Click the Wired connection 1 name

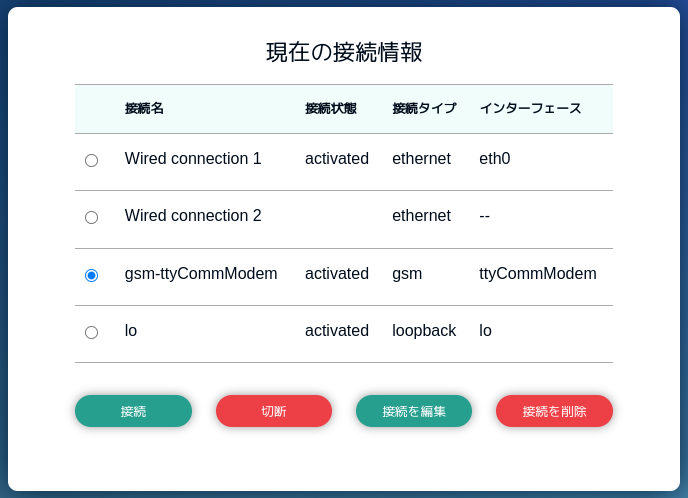(x=193, y=159)
